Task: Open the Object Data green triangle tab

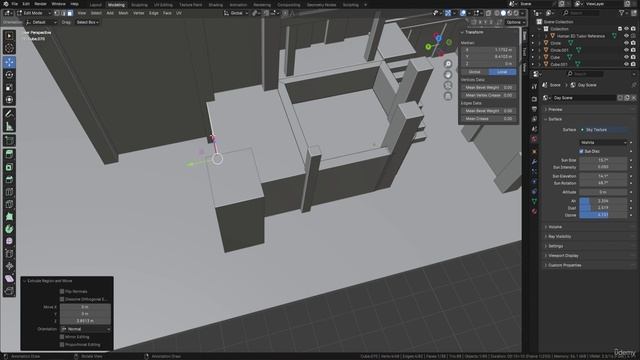Action: [534, 201]
